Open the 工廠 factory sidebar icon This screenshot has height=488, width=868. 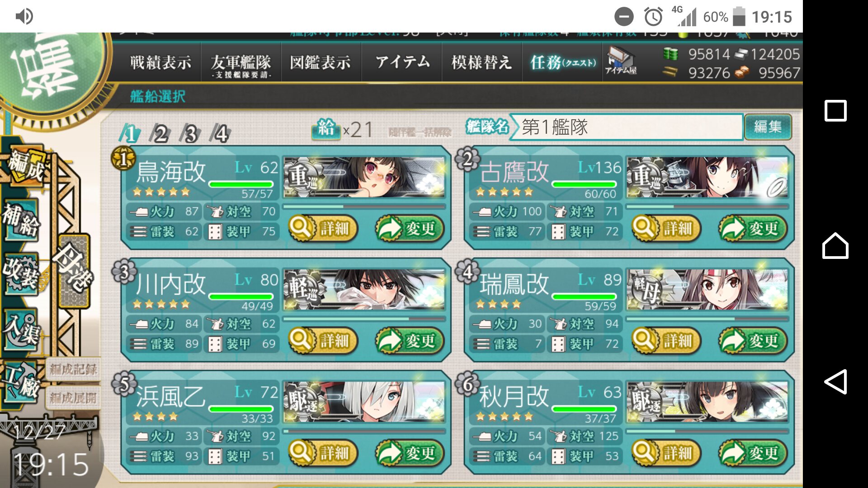click(21, 382)
